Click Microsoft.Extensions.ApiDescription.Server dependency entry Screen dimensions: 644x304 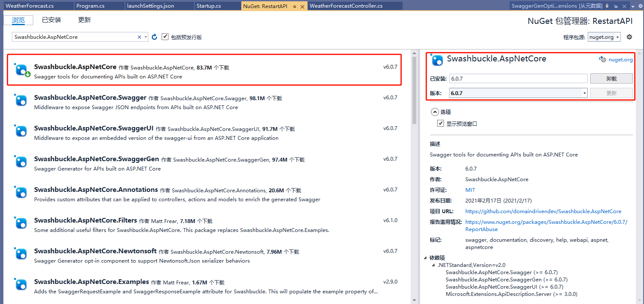coord(511,294)
